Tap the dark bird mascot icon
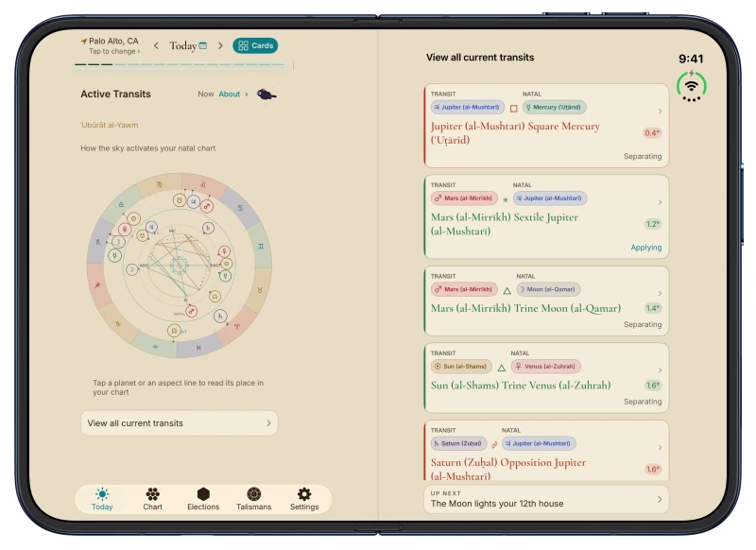This screenshot has height=550, width=756. coord(266,94)
